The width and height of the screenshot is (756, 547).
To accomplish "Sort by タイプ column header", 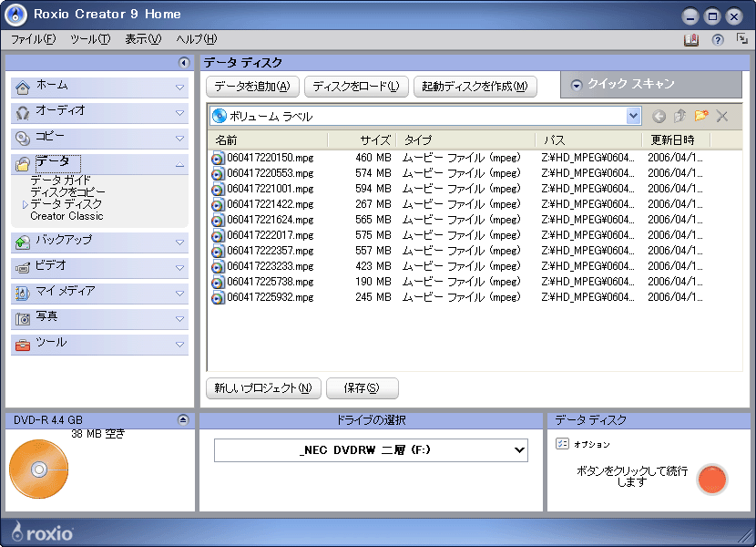I will click(x=465, y=140).
